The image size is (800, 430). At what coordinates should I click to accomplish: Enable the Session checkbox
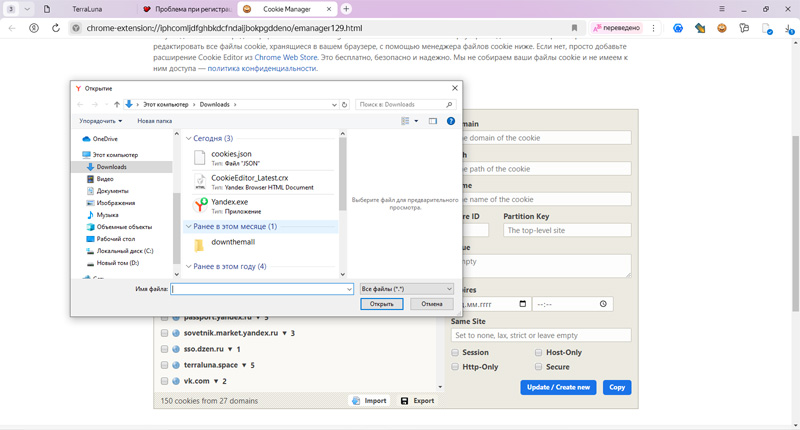coord(456,353)
